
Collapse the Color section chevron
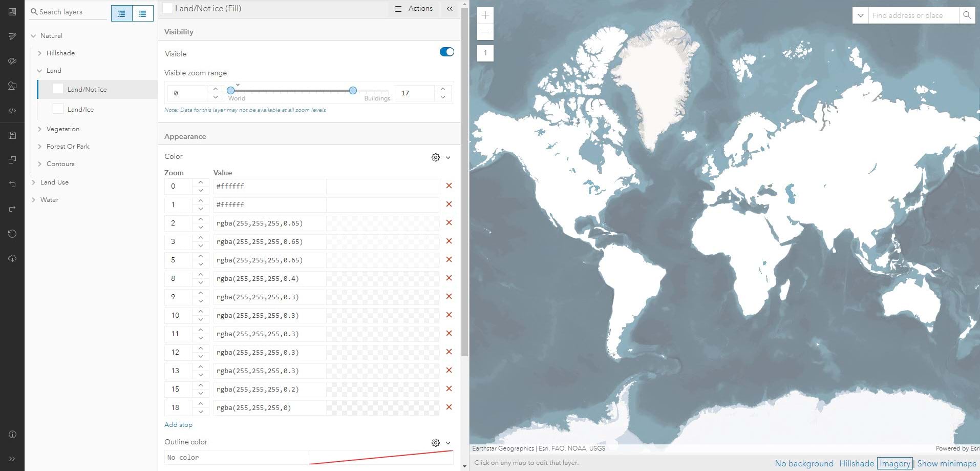pos(448,157)
